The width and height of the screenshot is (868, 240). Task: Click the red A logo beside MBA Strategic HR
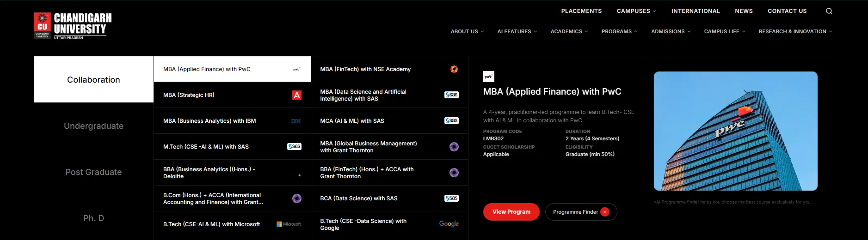click(297, 95)
